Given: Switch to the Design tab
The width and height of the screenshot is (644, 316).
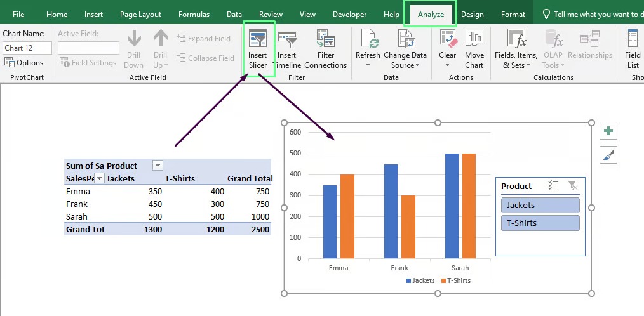Looking at the screenshot, I should [x=472, y=15].
